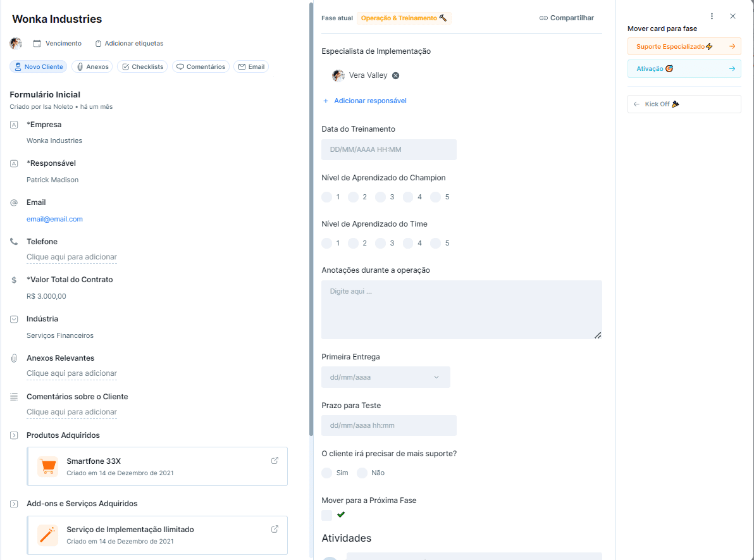Click the Comentários sobre o Cliente lines icon
Image resolution: width=754 pixels, height=560 pixels.
click(x=14, y=397)
